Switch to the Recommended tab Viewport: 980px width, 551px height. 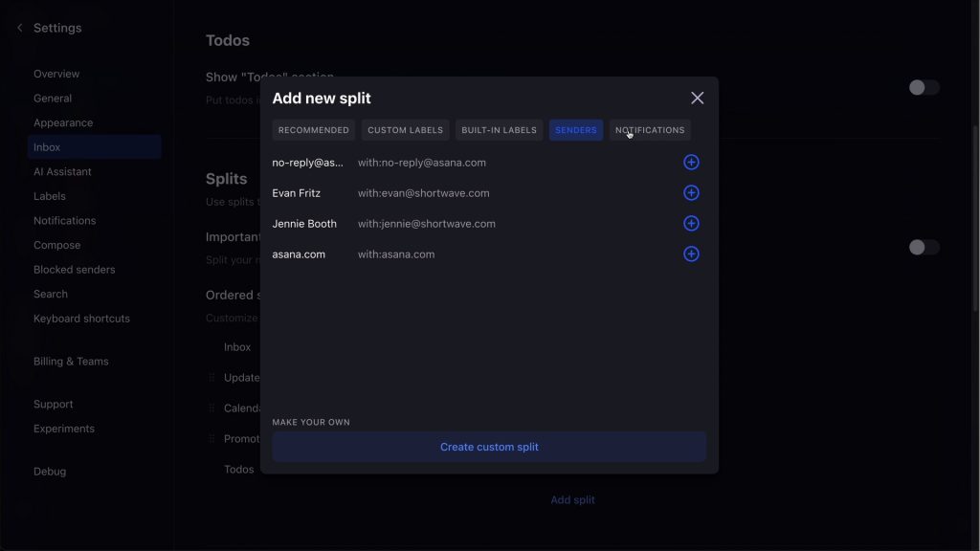pos(313,130)
